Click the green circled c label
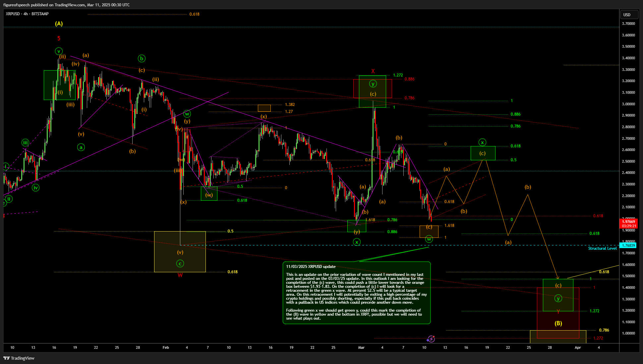643x364 pixels. point(180,264)
